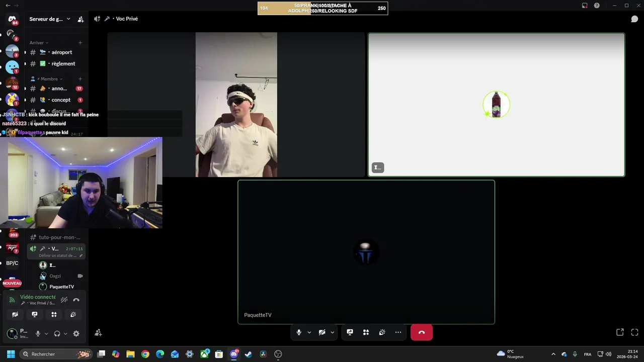Open Google Chrome from the taskbar
The height and width of the screenshot is (362, 644).
[x=145, y=354]
